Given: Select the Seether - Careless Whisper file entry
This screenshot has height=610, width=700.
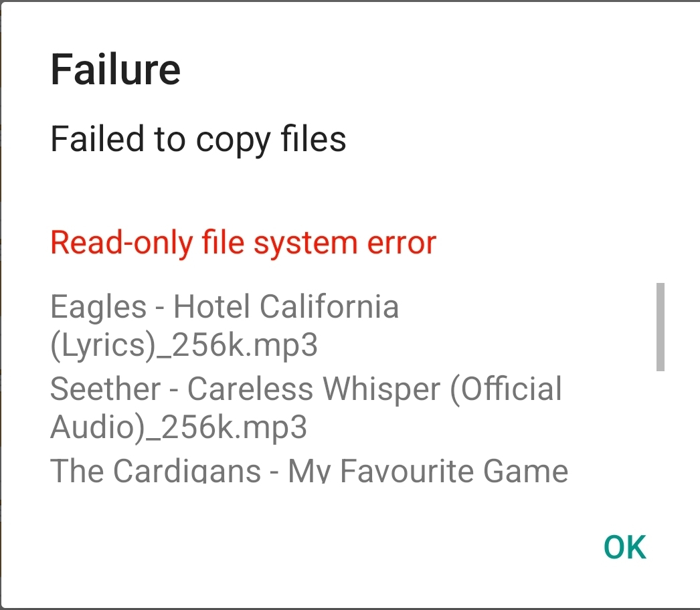Looking at the screenshot, I should point(306,408).
